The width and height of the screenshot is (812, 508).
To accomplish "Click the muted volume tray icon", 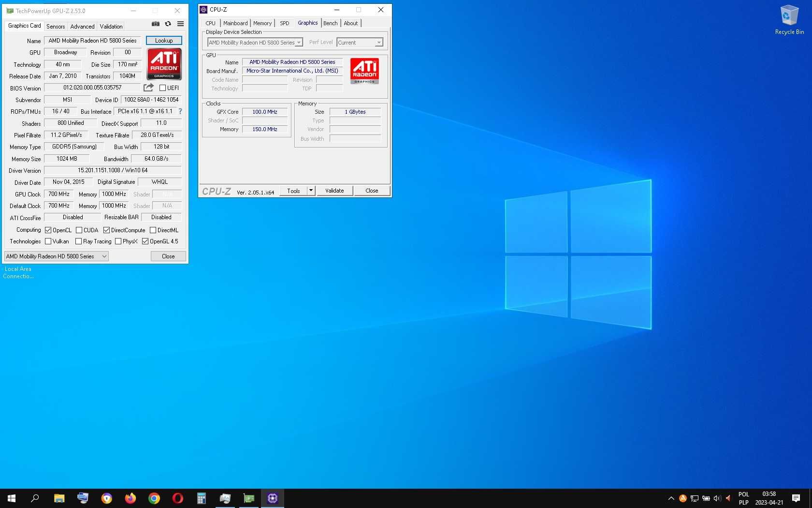I will (x=728, y=498).
